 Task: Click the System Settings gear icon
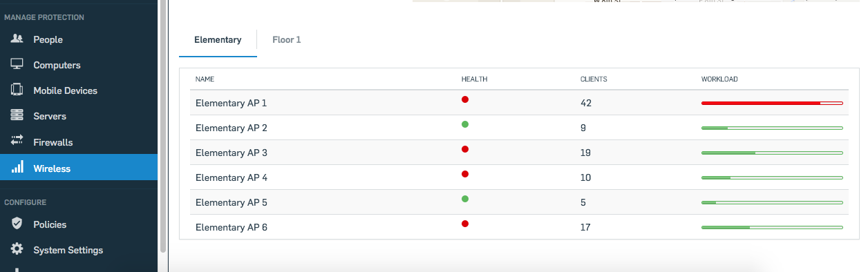tap(17, 249)
